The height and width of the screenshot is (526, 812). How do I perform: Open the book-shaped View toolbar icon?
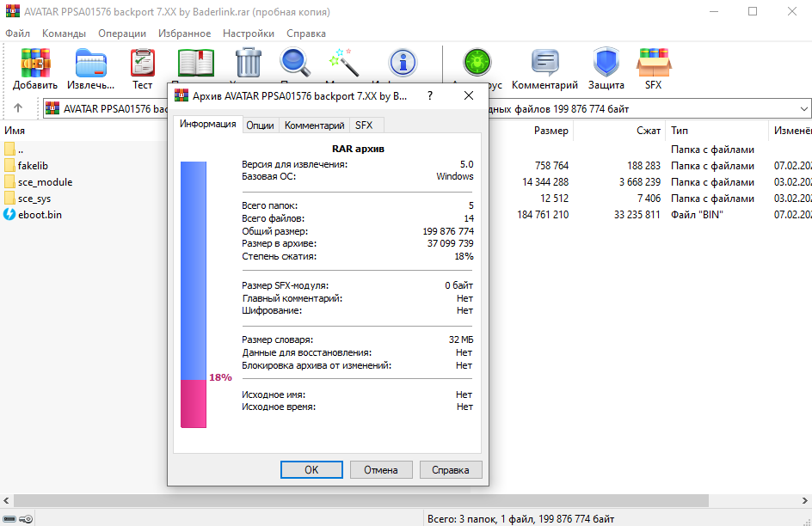[196, 63]
